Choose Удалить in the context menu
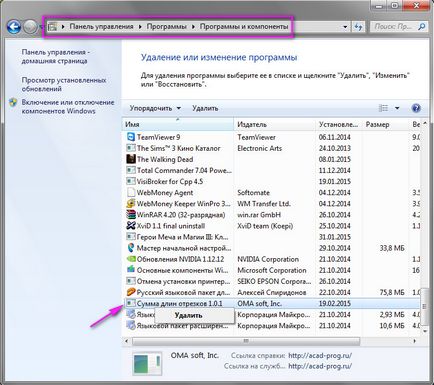Screen dimensions: 434x385 click(188, 315)
